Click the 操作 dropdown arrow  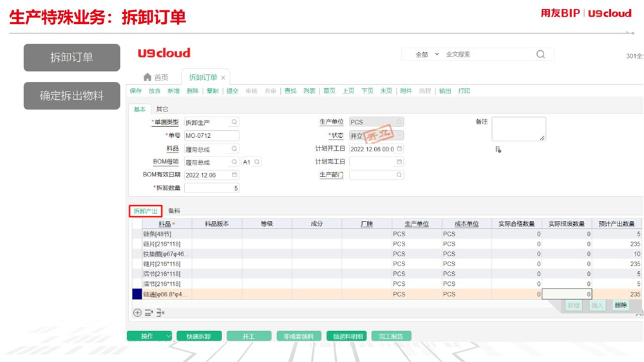coord(168,336)
